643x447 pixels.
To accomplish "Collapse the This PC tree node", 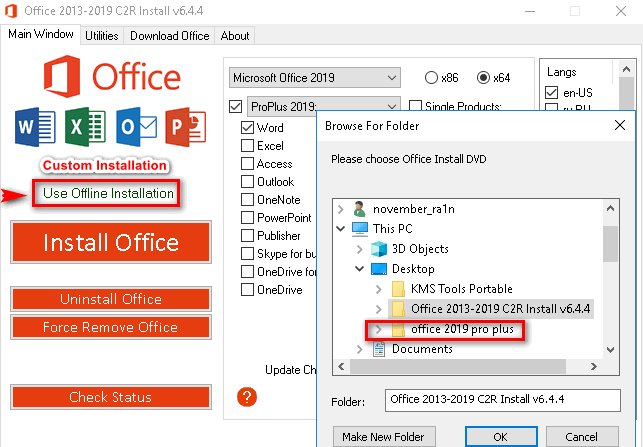I will click(340, 229).
